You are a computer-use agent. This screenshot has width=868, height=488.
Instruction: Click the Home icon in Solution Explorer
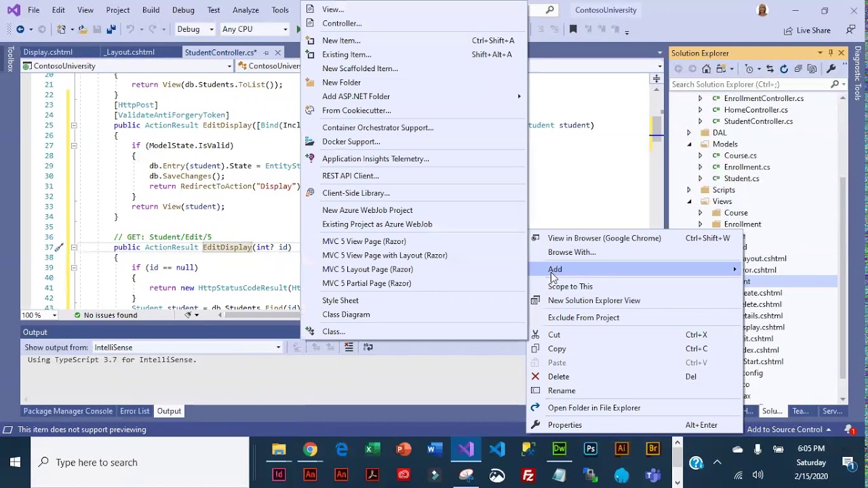click(706, 69)
